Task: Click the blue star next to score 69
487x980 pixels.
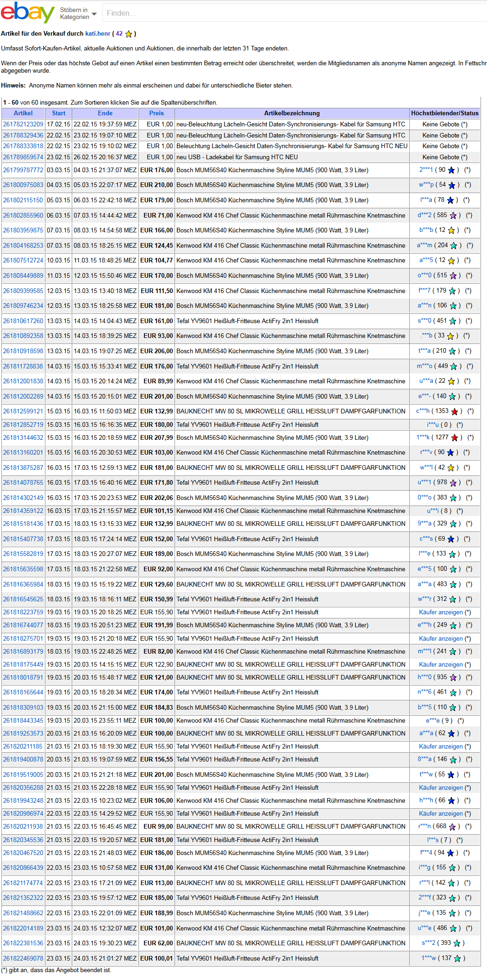Action: tap(451, 539)
